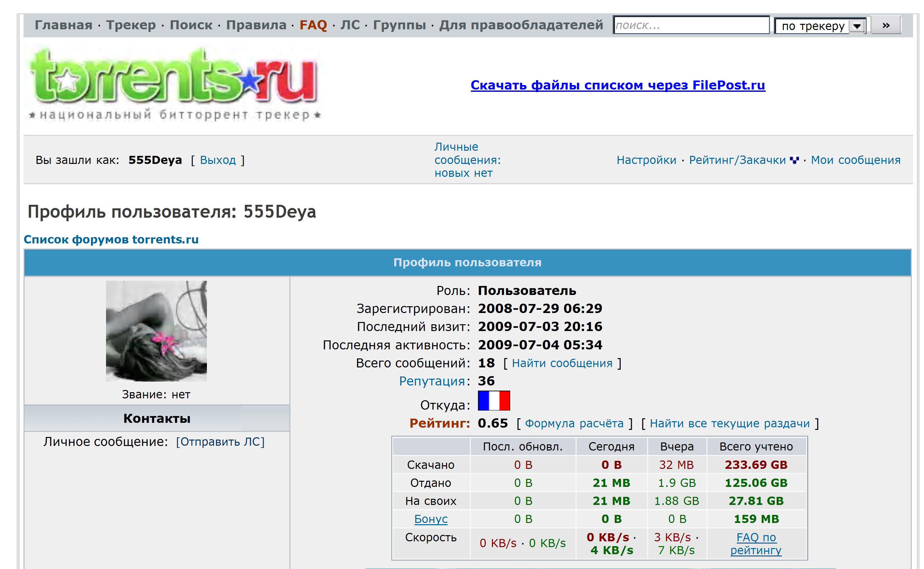The width and height of the screenshot is (924, 569).
Task: Focus the search input field
Action: (691, 25)
